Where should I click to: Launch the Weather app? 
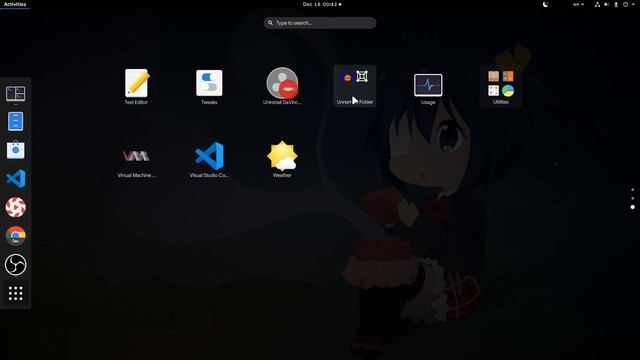(282, 160)
